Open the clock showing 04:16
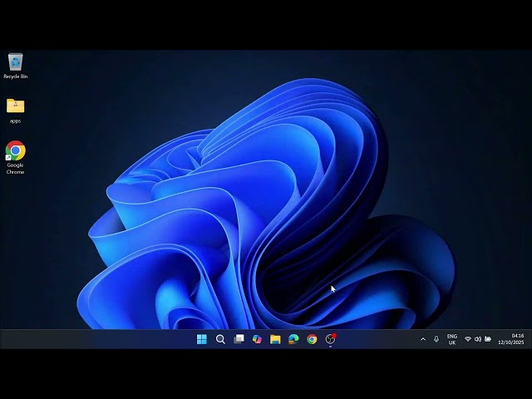Screen dimensions: 532x399 point(511,339)
